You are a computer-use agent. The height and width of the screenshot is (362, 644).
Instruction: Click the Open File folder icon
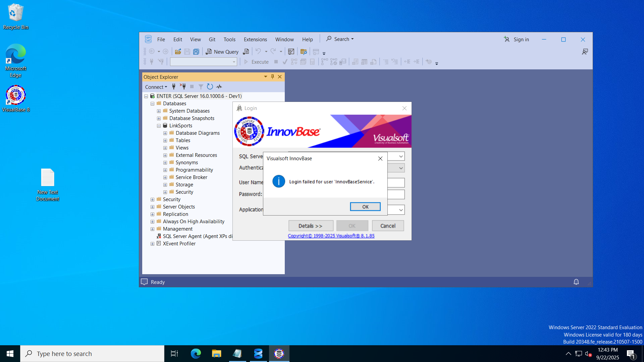pos(178,52)
